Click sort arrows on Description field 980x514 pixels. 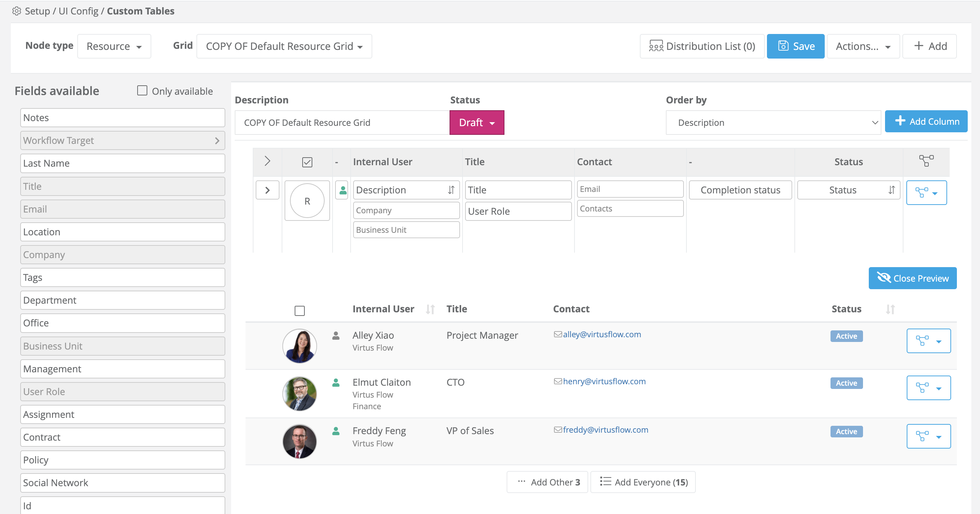451,190
